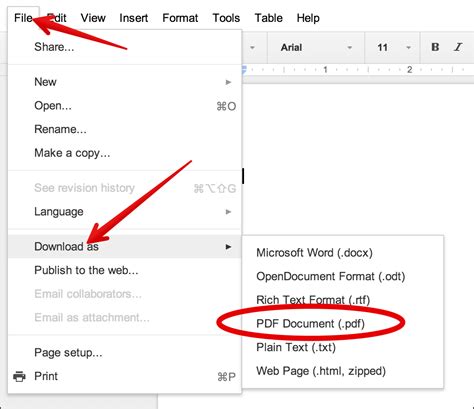The height and width of the screenshot is (409, 474).
Task: Open the Tools menu
Action: pos(226,18)
